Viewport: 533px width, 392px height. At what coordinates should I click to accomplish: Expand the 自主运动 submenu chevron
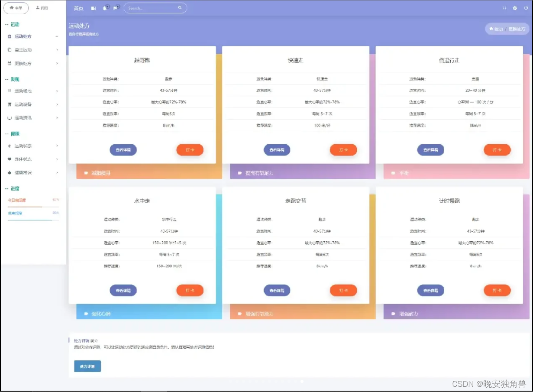(x=56, y=50)
